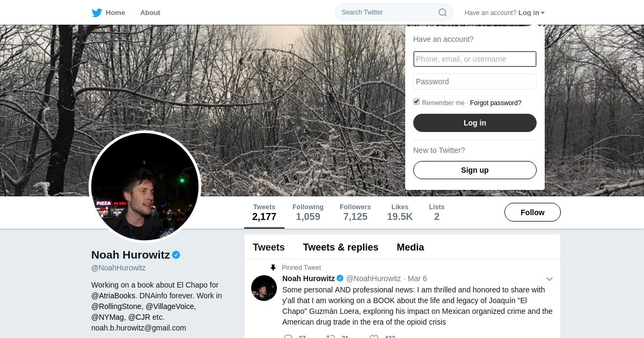Follow Noah Hurowitz
Viewport: 644px width, 338px height.
[532, 212]
